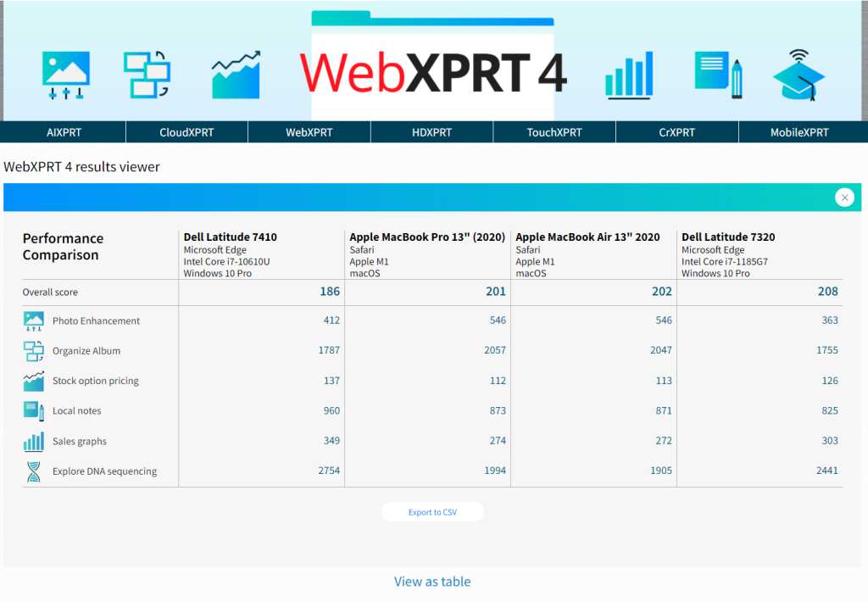The image size is (868, 602).
Task: Click the Sales graphs value 303
Action: pos(830,440)
